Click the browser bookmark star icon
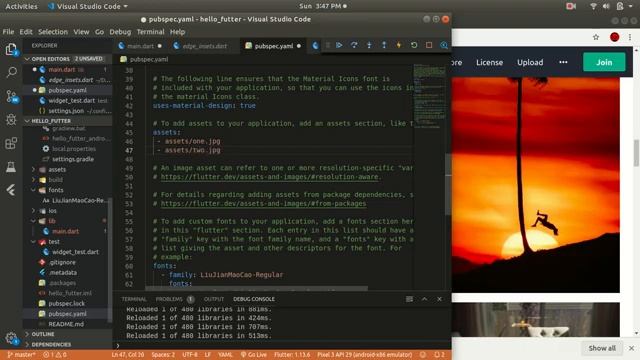Screen dimensions: 640x360 [x=596, y=37]
